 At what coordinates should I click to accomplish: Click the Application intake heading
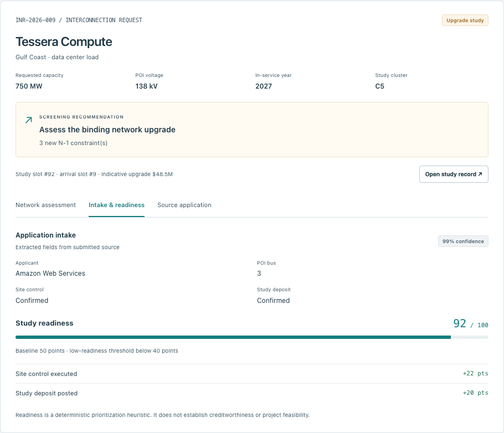[x=45, y=235]
